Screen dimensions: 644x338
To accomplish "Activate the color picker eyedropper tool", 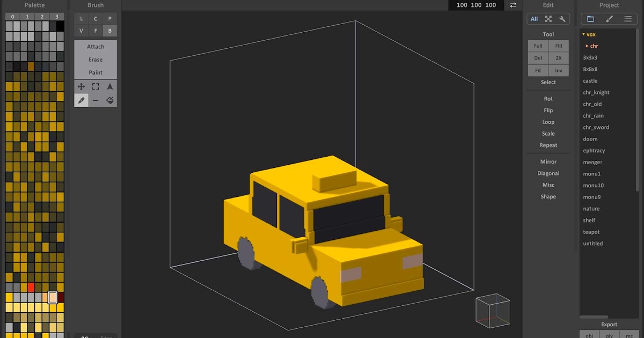I will (82, 100).
